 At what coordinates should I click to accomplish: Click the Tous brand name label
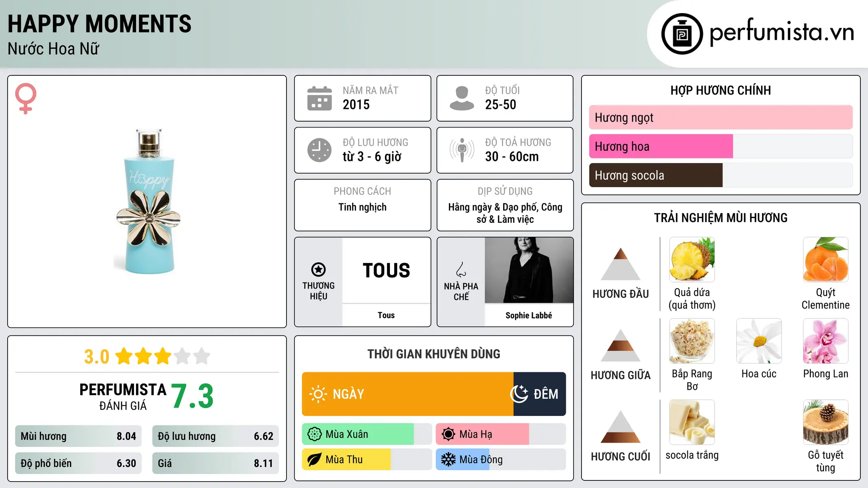386,315
